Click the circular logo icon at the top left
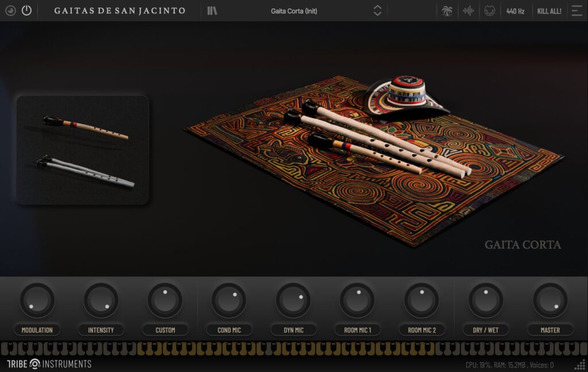588x372 pixels. pyautogui.click(x=10, y=10)
